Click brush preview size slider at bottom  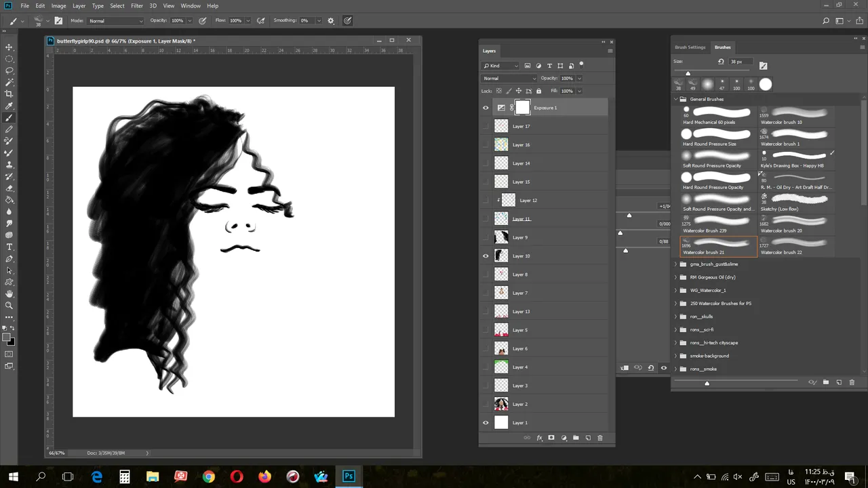point(707,383)
